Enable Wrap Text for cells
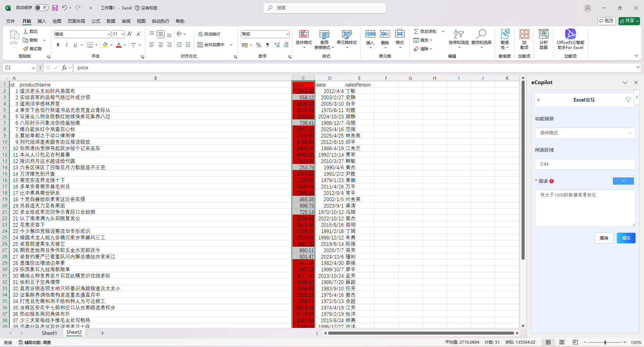Image resolution: width=644 pixels, height=347 pixels. [209, 34]
